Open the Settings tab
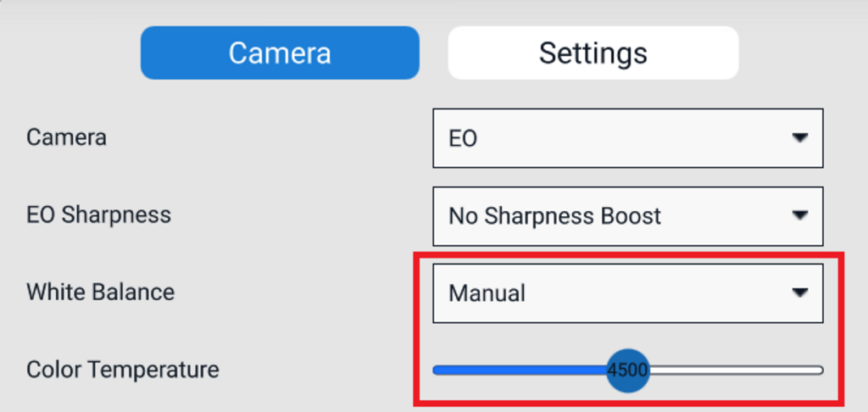Viewport: 868px width, 412px height. point(593,53)
